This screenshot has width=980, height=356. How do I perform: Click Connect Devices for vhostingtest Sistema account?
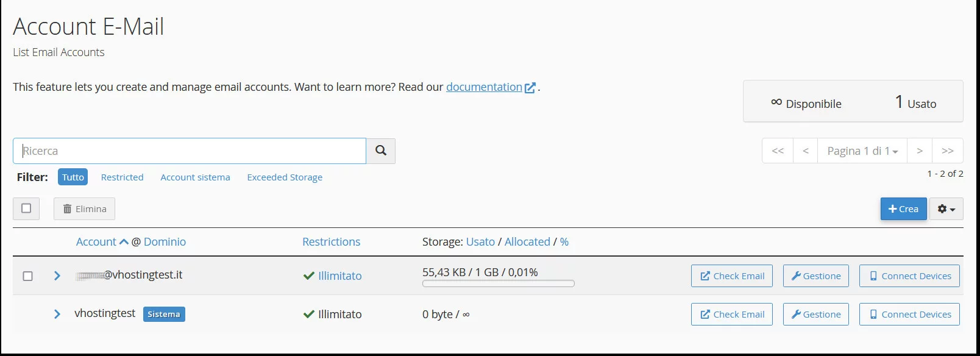[x=909, y=314]
